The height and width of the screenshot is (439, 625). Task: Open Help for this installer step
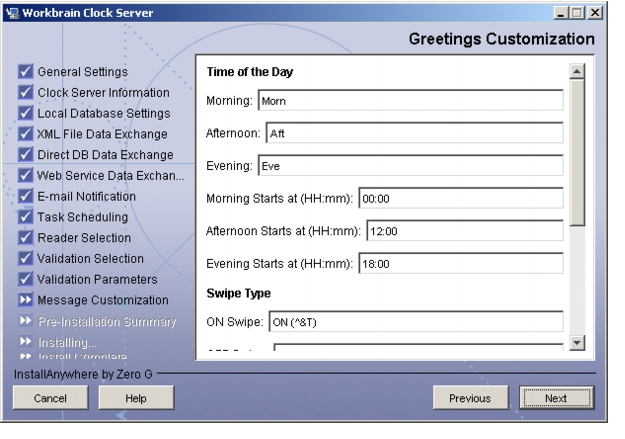click(x=136, y=398)
